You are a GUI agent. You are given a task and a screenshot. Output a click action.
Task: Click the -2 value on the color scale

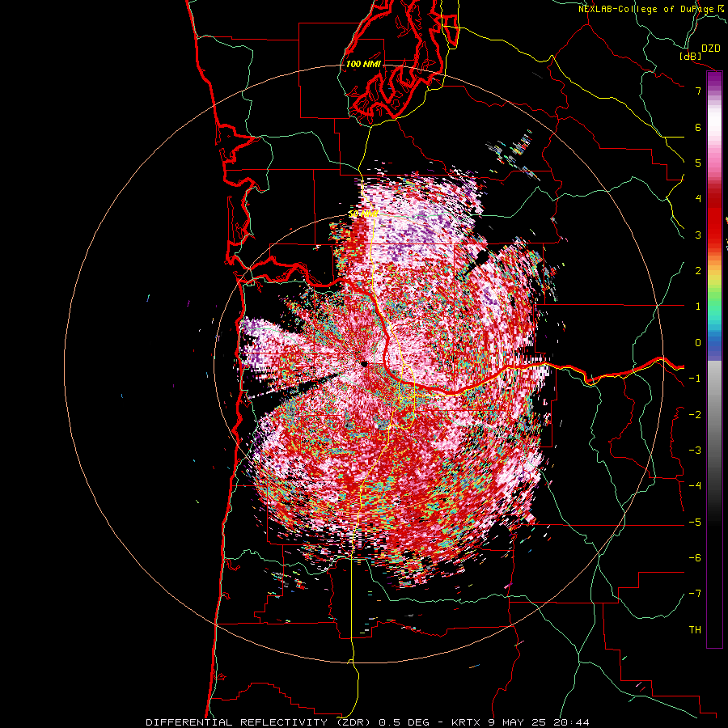[x=695, y=414]
